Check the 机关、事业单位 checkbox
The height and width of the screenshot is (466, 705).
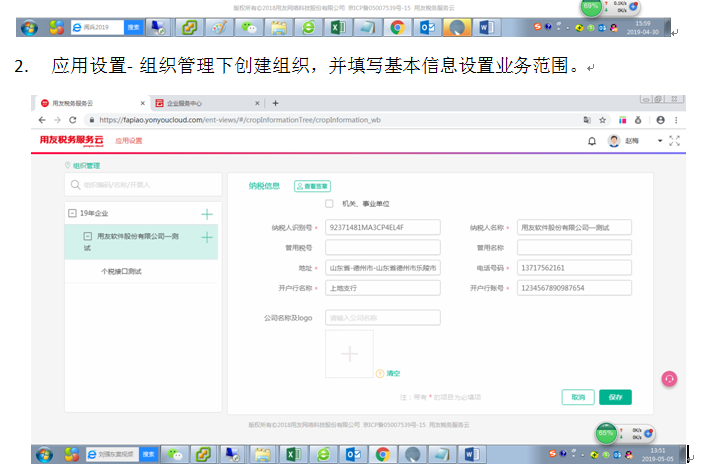[x=329, y=204]
